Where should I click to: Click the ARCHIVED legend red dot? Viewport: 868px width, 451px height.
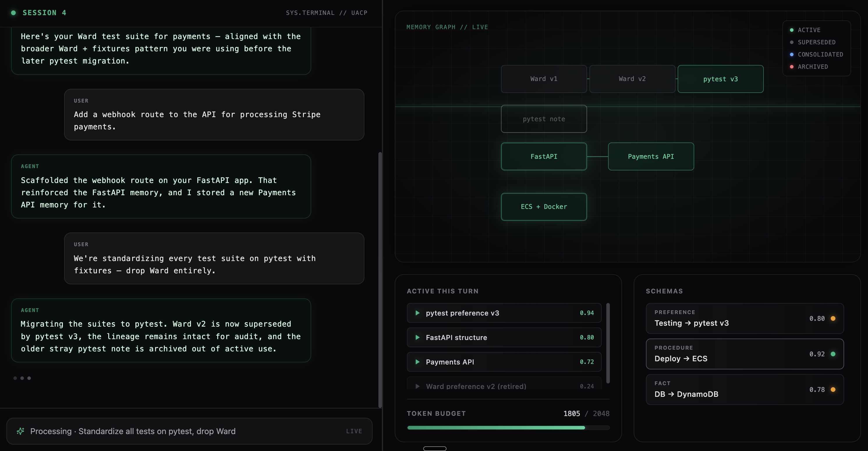791,67
